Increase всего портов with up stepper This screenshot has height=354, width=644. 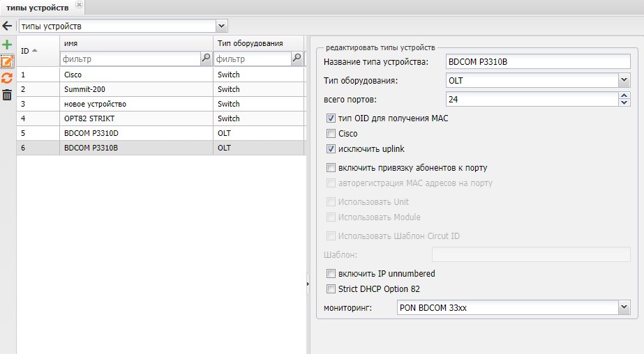(624, 96)
